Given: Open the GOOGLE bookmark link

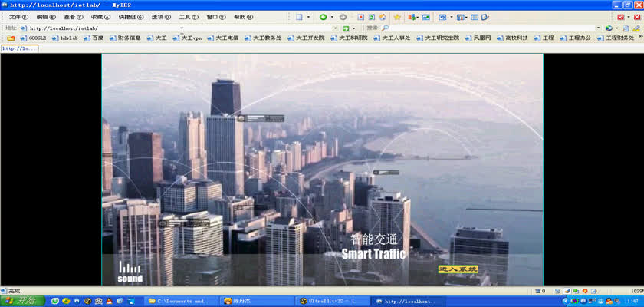Looking at the screenshot, I should click(33, 38).
